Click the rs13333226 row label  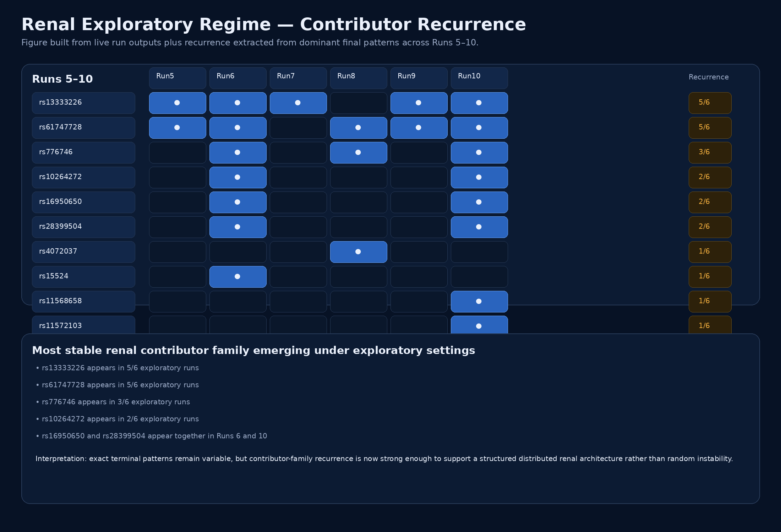click(x=83, y=103)
